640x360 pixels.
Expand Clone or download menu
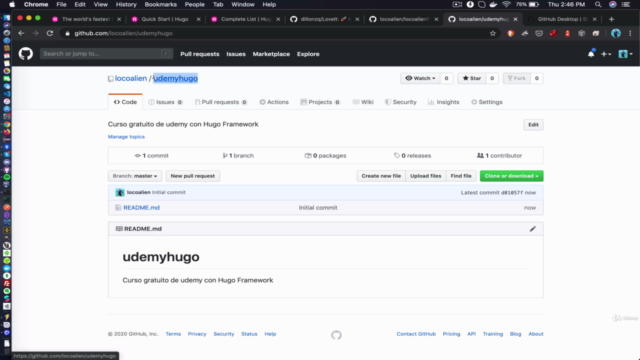pos(511,176)
